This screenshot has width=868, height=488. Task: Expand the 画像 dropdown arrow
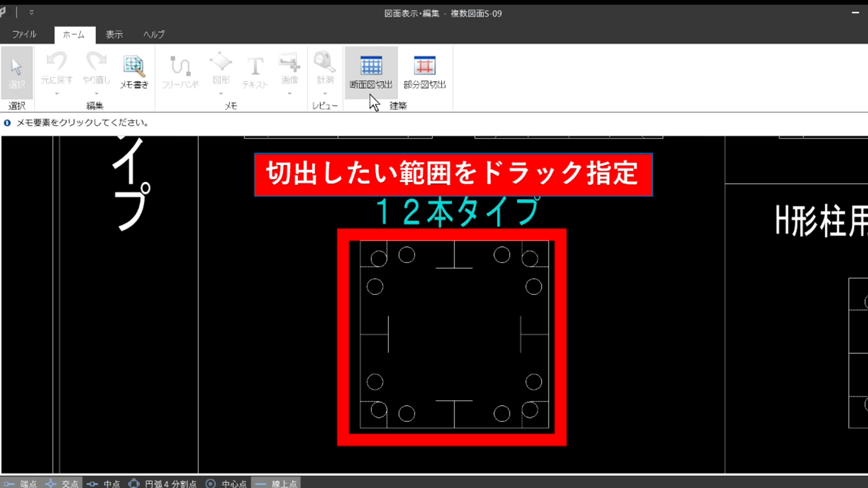pyautogui.click(x=290, y=94)
